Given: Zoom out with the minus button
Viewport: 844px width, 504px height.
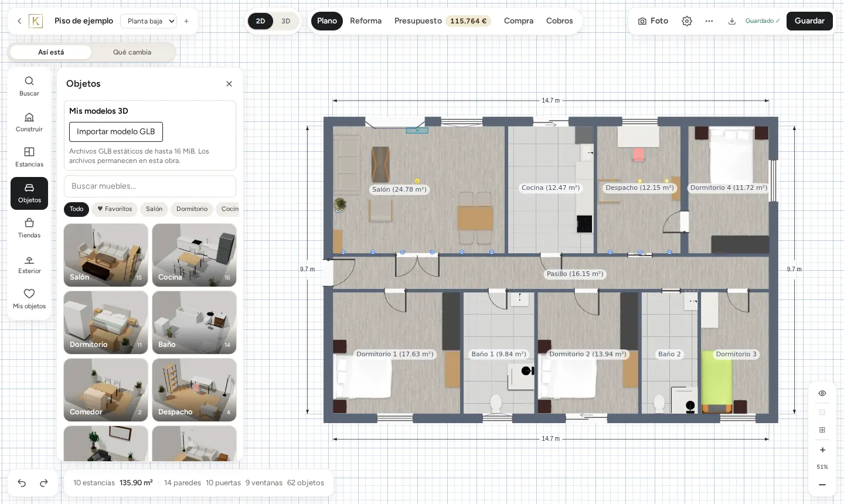Looking at the screenshot, I should click(x=822, y=485).
